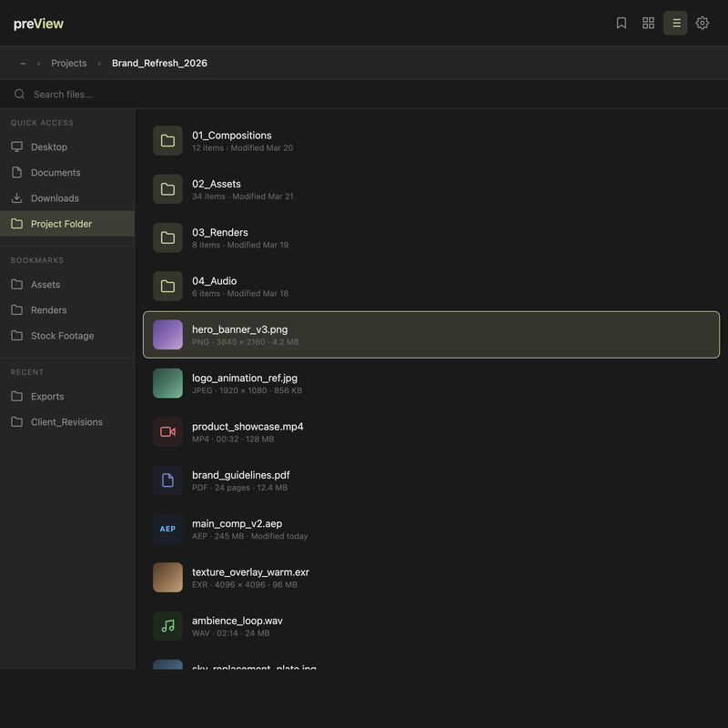
Task: Click the logo_animation_ref.jpg file name
Action: coord(245,378)
